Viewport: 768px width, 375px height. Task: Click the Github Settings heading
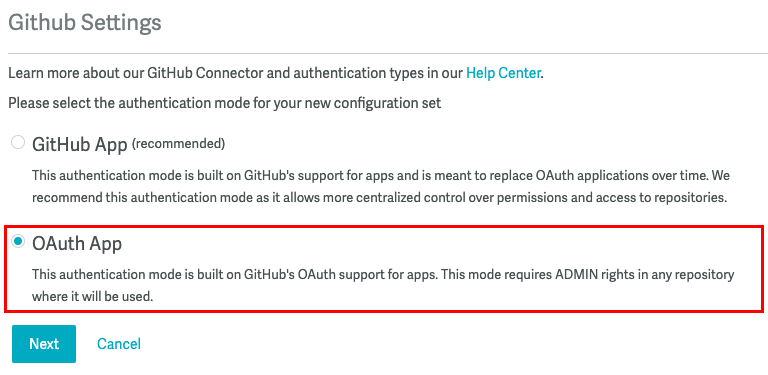(x=85, y=23)
